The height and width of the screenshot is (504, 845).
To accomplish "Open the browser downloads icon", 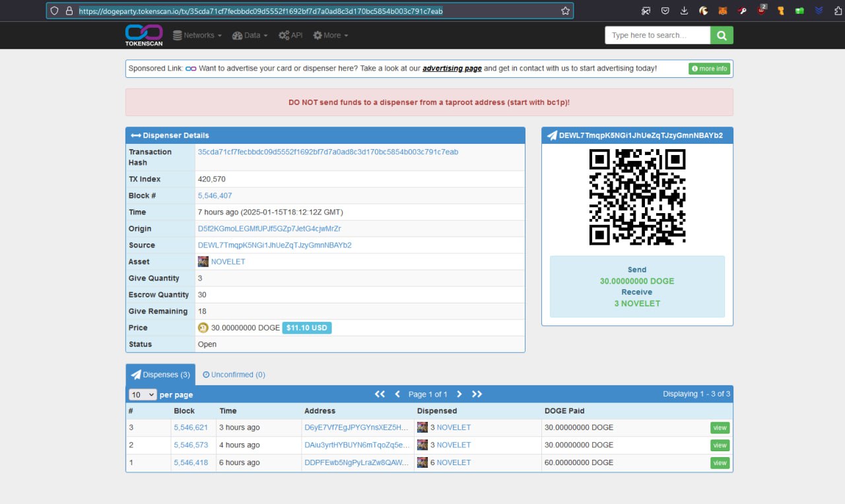I will tap(684, 11).
